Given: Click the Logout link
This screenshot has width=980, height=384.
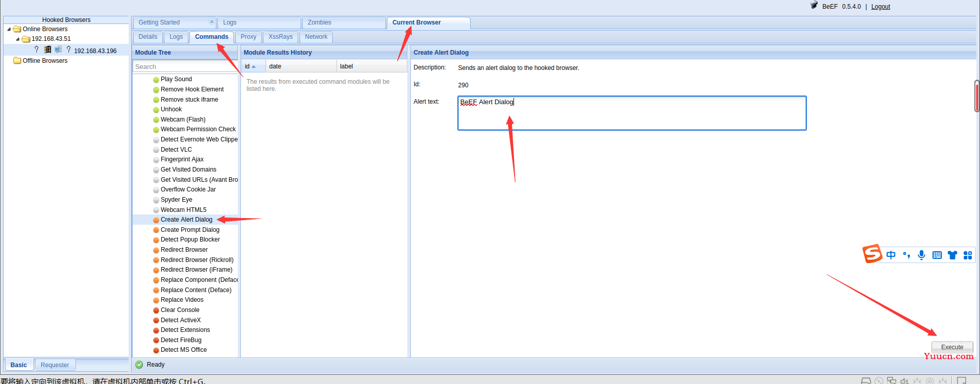Looking at the screenshot, I should (880, 7).
